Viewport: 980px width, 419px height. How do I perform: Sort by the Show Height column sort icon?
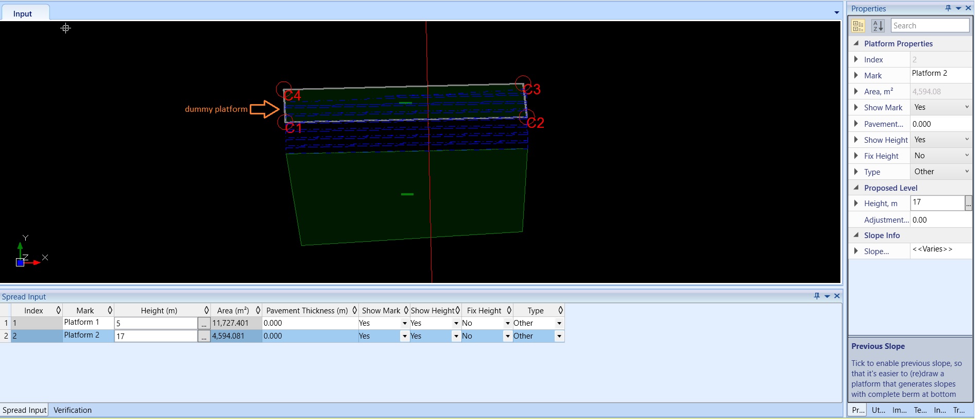click(457, 310)
